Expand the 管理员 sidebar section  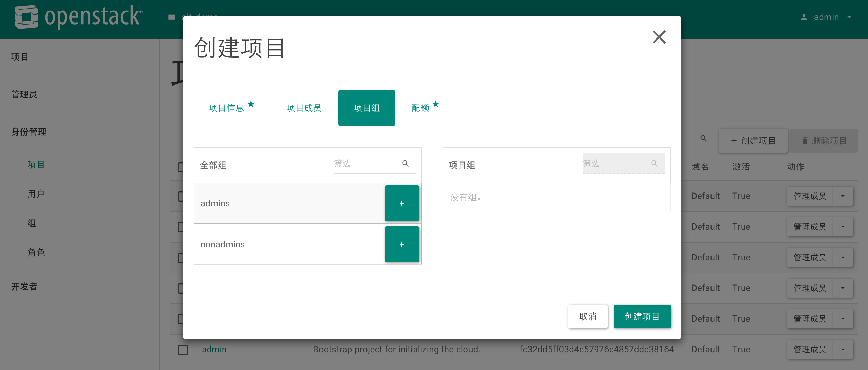coord(24,94)
